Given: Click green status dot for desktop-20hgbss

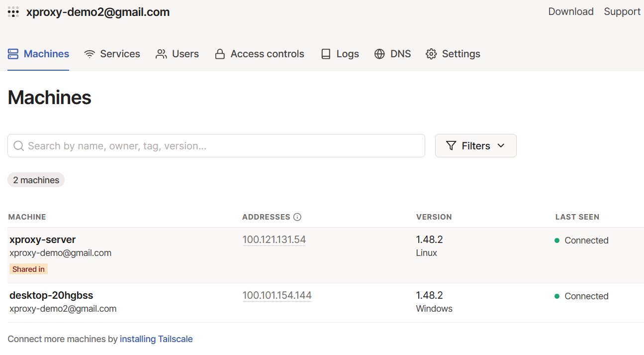Looking at the screenshot, I should coord(557,296).
